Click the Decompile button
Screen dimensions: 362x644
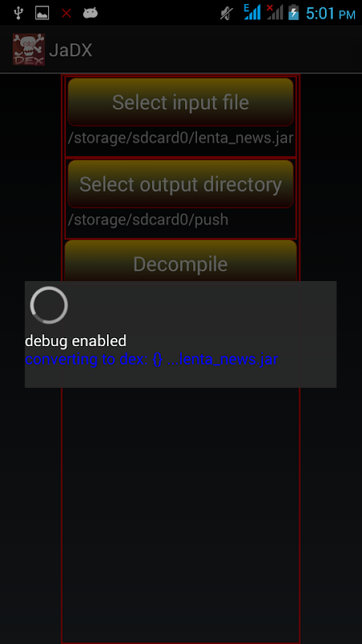pyautogui.click(x=180, y=261)
